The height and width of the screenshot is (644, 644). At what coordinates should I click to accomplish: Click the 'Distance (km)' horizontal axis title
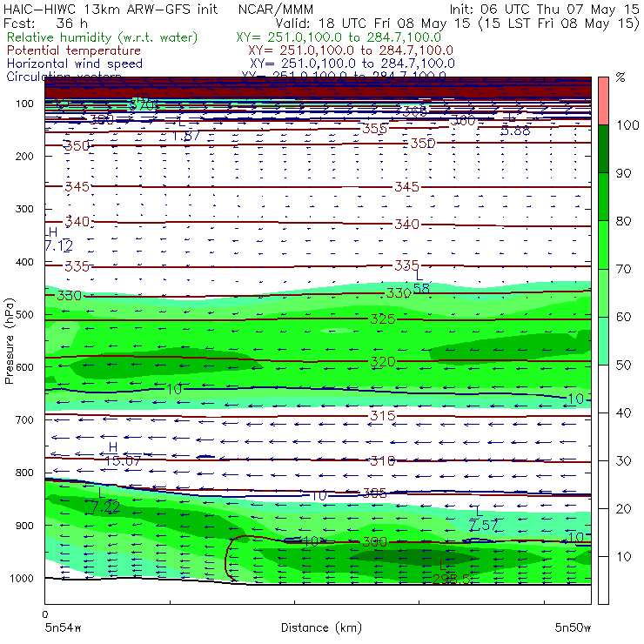(321, 627)
